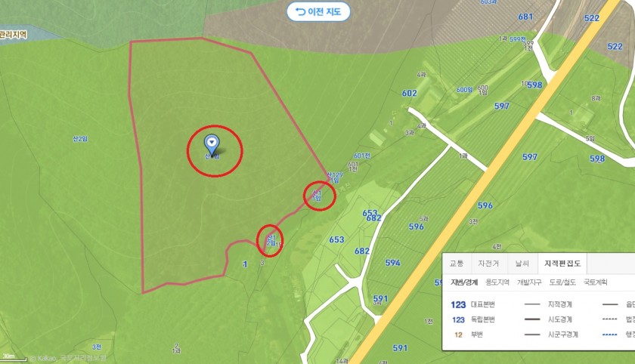Click the 시군구경계 line legend symbol

[532, 335]
